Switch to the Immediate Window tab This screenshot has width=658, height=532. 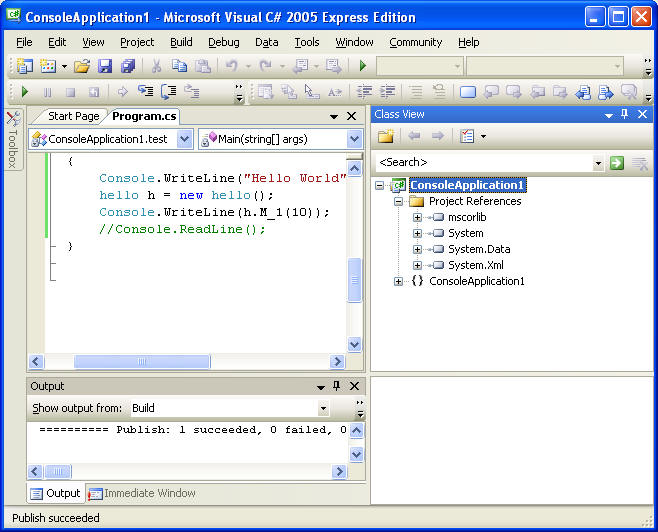click(142, 493)
